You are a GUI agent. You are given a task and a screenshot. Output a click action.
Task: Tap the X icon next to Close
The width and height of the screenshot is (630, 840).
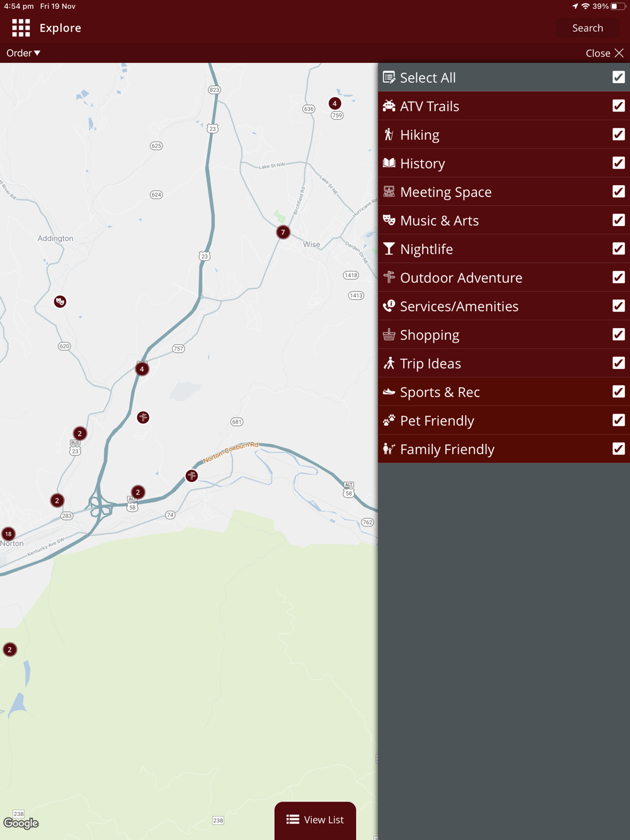(x=619, y=53)
